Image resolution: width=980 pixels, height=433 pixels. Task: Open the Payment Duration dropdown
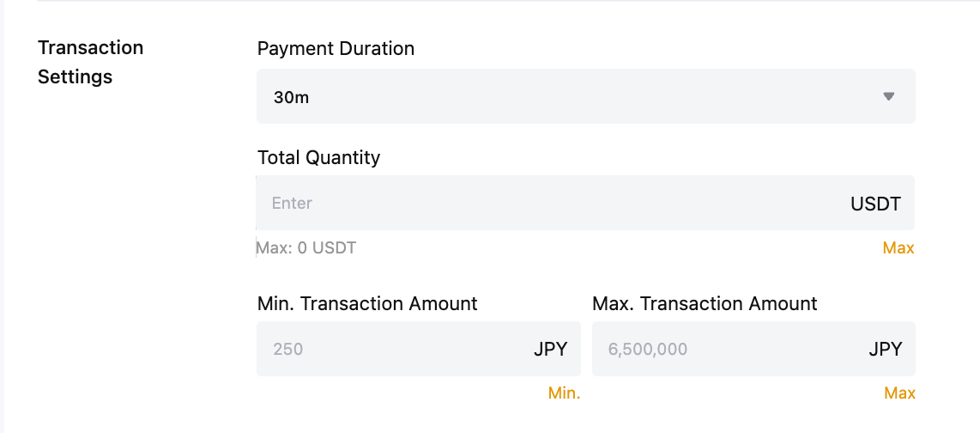pos(585,96)
